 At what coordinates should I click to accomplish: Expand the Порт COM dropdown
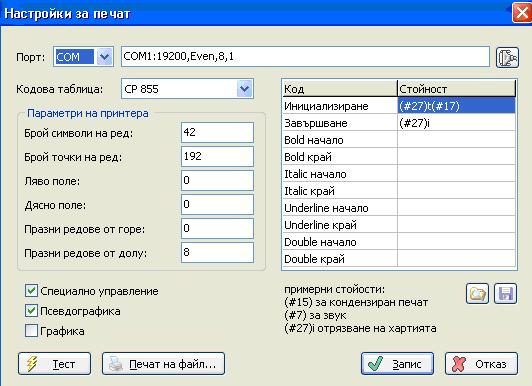(x=104, y=57)
